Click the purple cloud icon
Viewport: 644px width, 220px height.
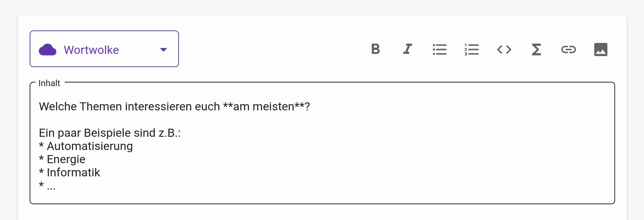[48, 49]
